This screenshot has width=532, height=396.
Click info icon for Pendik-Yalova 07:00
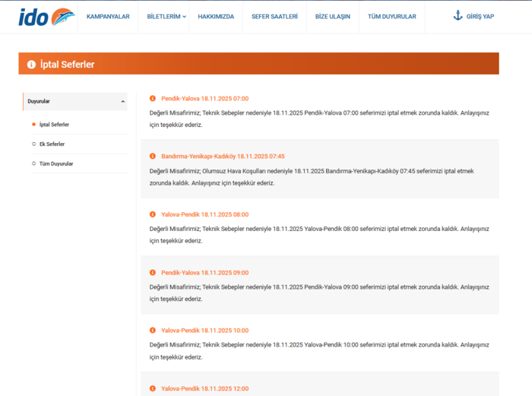click(x=153, y=98)
